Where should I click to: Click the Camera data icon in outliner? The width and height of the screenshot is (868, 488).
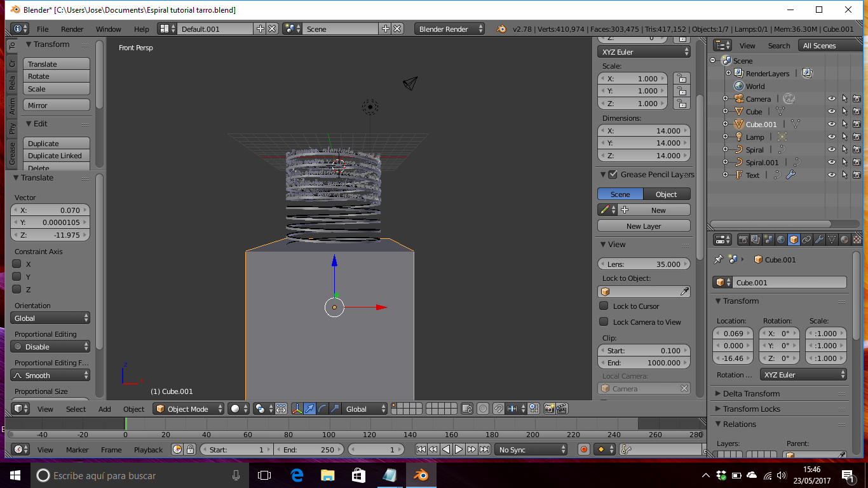789,98
